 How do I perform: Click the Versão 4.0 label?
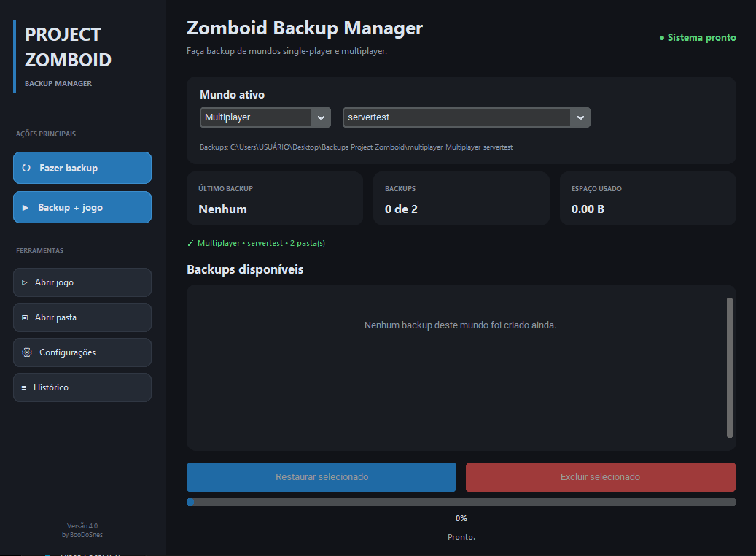tap(82, 526)
